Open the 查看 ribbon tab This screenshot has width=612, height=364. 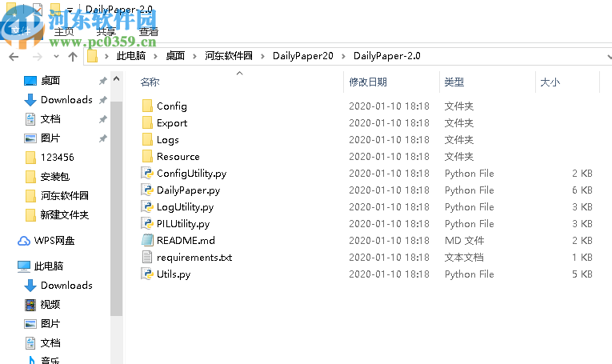(149, 32)
